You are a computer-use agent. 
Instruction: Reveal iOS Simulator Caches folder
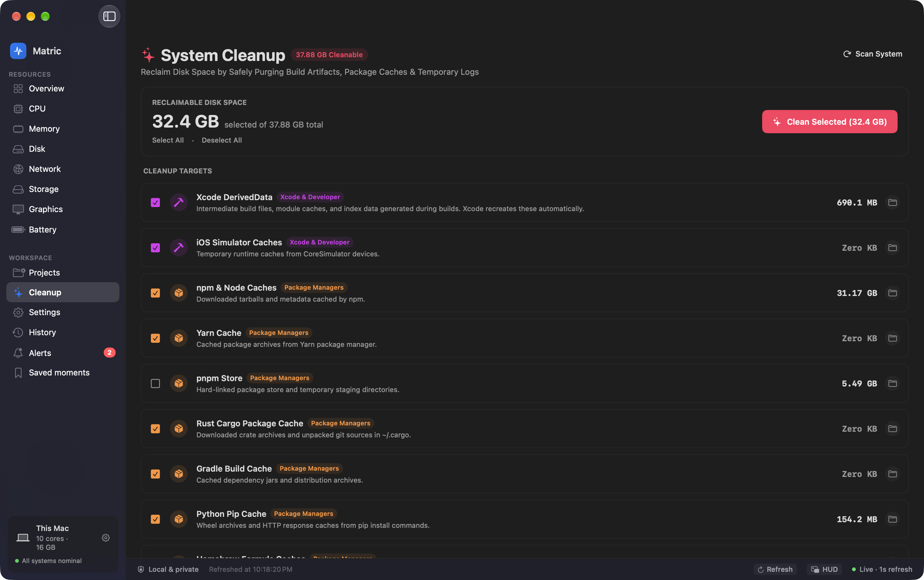pos(893,248)
